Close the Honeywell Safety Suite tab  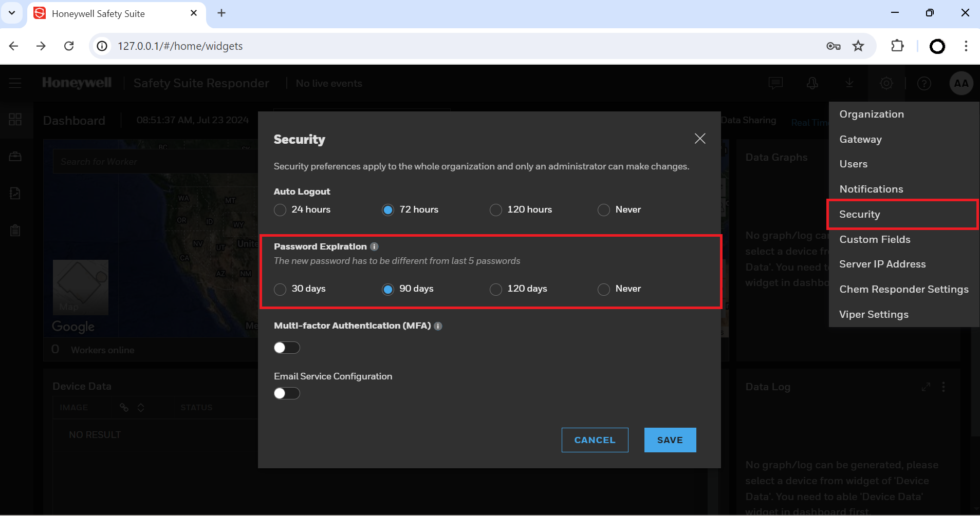tap(194, 13)
